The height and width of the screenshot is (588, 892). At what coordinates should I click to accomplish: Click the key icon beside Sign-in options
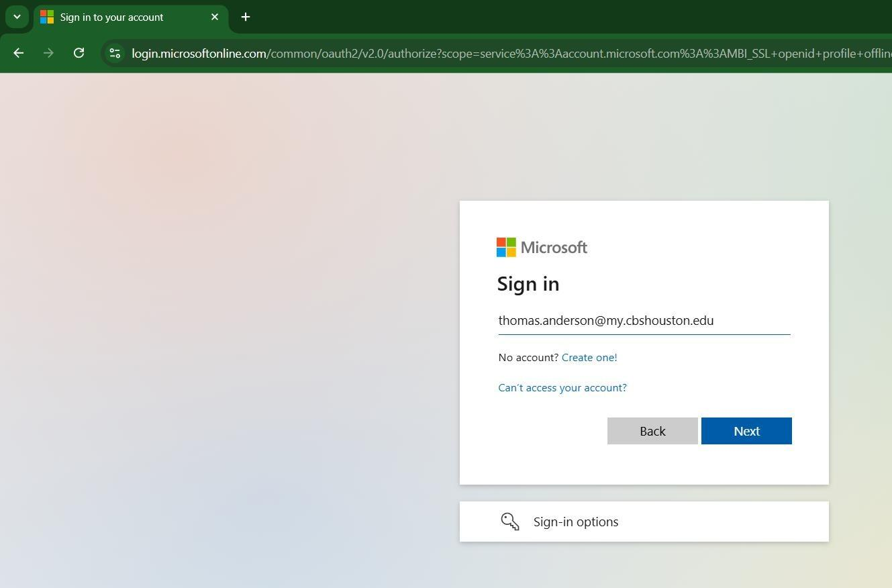coord(510,522)
